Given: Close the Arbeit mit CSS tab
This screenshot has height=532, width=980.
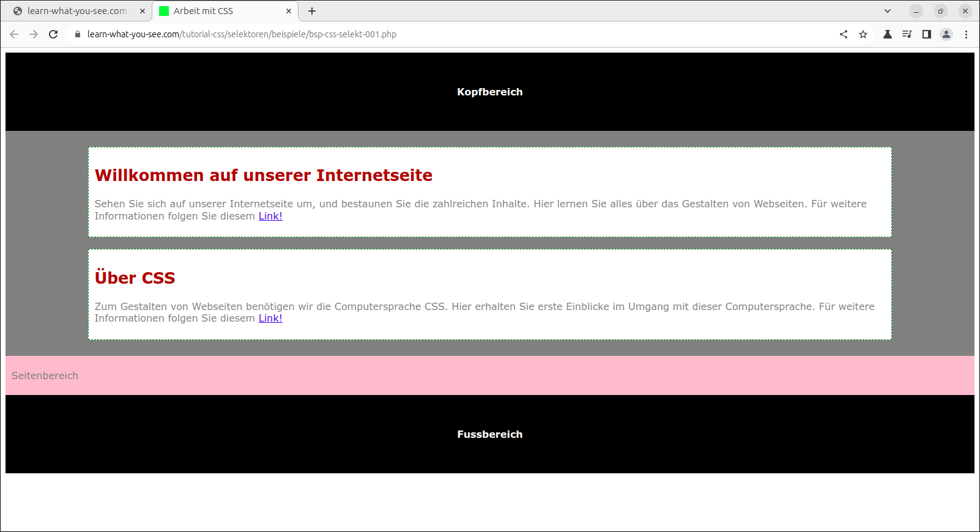Looking at the screenshot, I should 289,11.
